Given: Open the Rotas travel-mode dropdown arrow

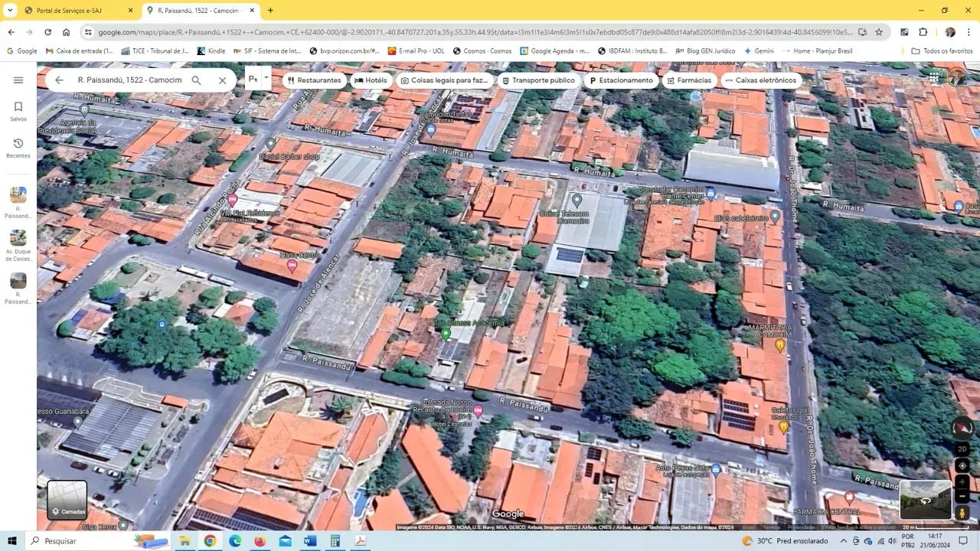Looking at the screenshot, I should pyautogui.click(x=266, y=78).
